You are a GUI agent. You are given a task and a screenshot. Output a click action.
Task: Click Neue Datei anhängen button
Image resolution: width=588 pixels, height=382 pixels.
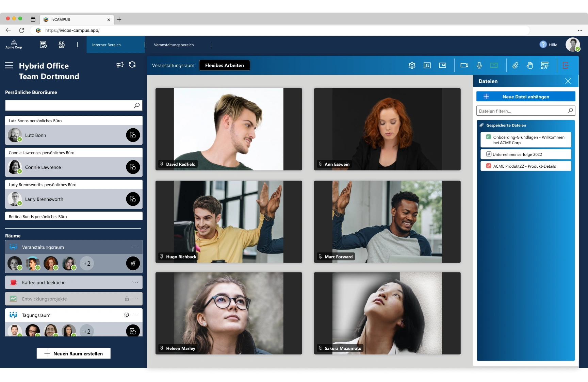pos(526,97)
